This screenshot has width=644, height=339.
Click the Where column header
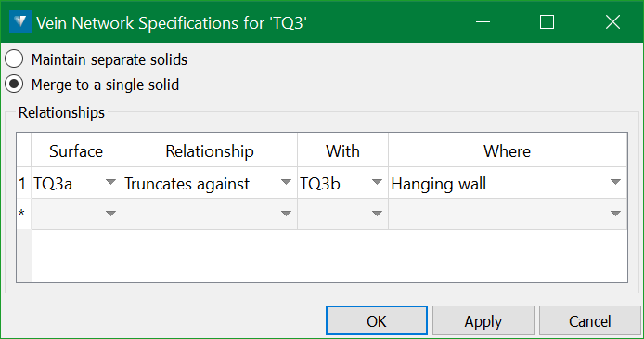tap(508, 150)
